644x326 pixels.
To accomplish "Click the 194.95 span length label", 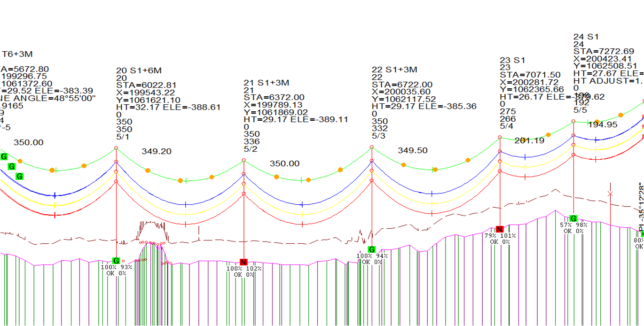I will (603, 124).
